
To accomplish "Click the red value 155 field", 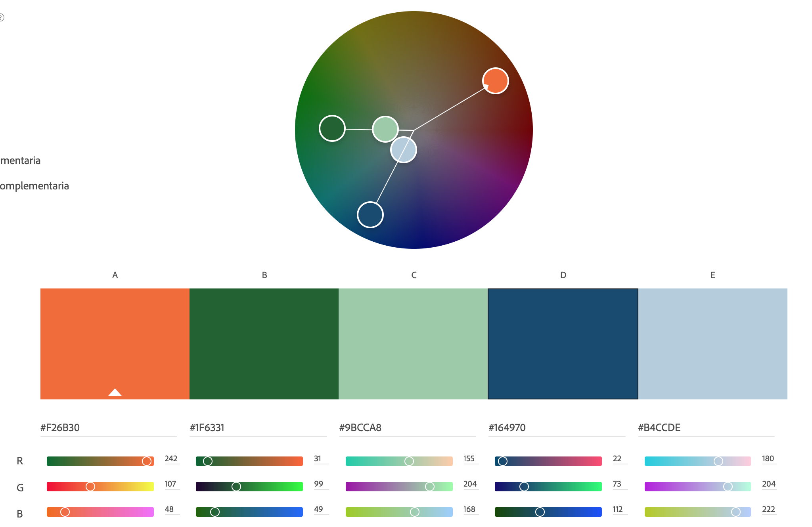I will [469, 459].
